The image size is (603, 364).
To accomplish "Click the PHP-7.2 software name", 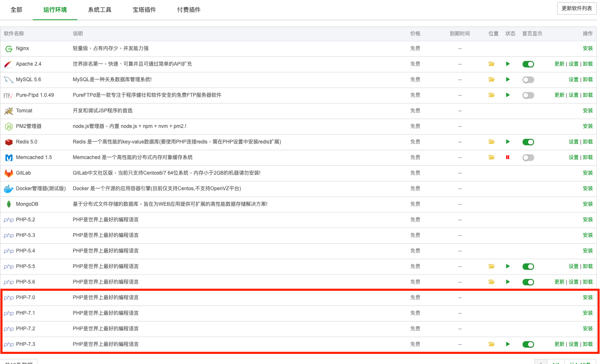I will tap(26, 329).
